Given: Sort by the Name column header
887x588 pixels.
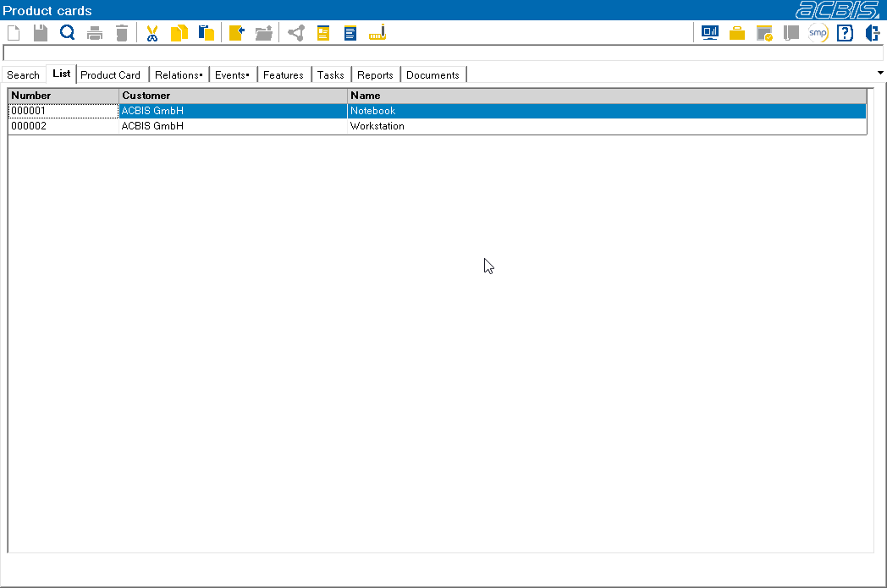Looking at the screenshot, I should pos(607,96).
